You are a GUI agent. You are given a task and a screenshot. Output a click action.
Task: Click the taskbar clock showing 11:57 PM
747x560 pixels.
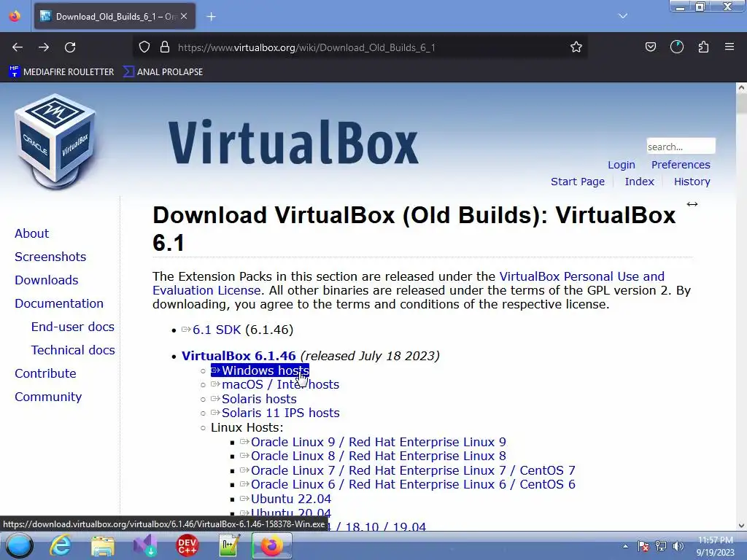(x=715, y=546)
